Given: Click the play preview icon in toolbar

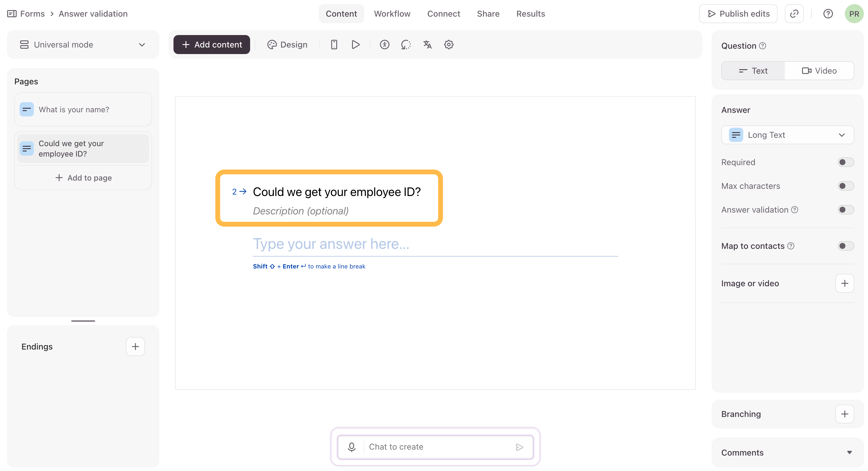Looking at the screenshot, I should tap(356, 45).
